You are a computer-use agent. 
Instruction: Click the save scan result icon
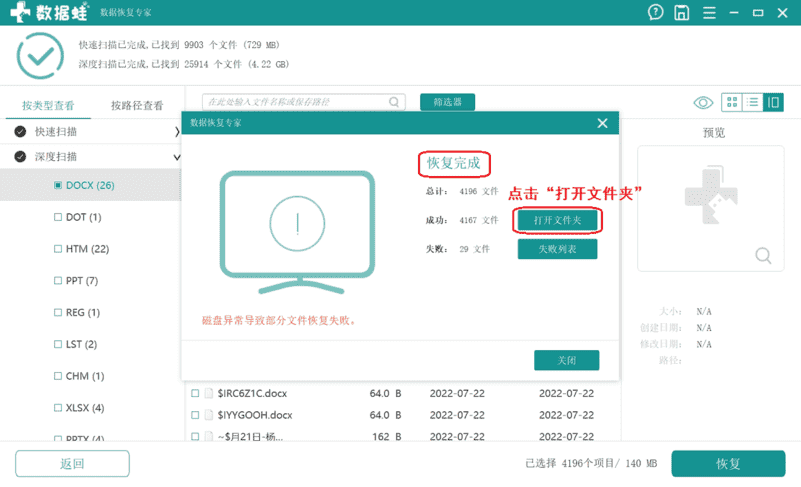coord(681,13)
